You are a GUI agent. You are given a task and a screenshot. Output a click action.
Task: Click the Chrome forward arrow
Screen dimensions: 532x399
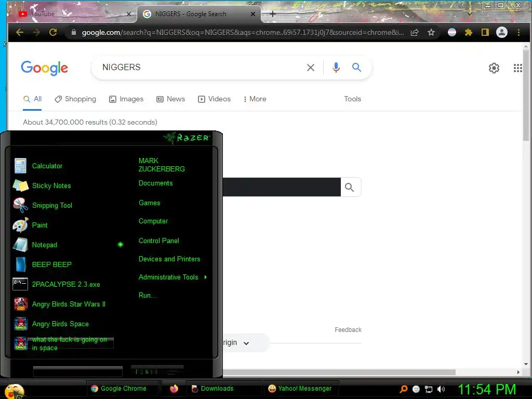coord(36,32)
